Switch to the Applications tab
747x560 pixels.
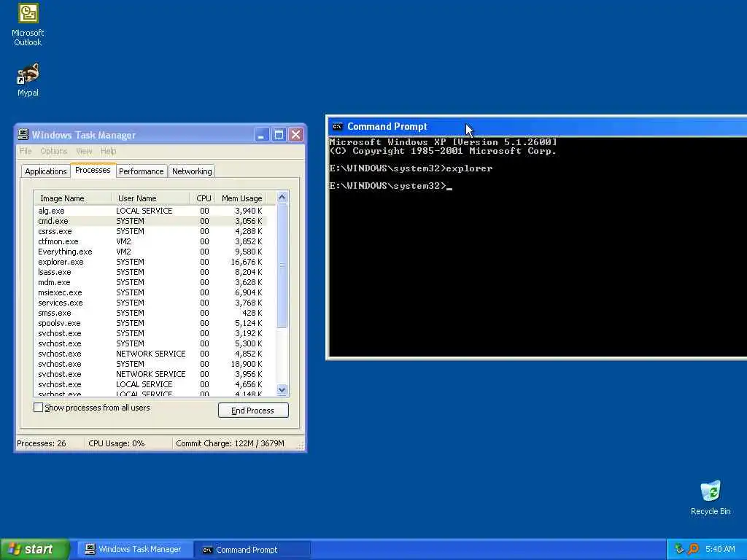[x=46, y=171]
